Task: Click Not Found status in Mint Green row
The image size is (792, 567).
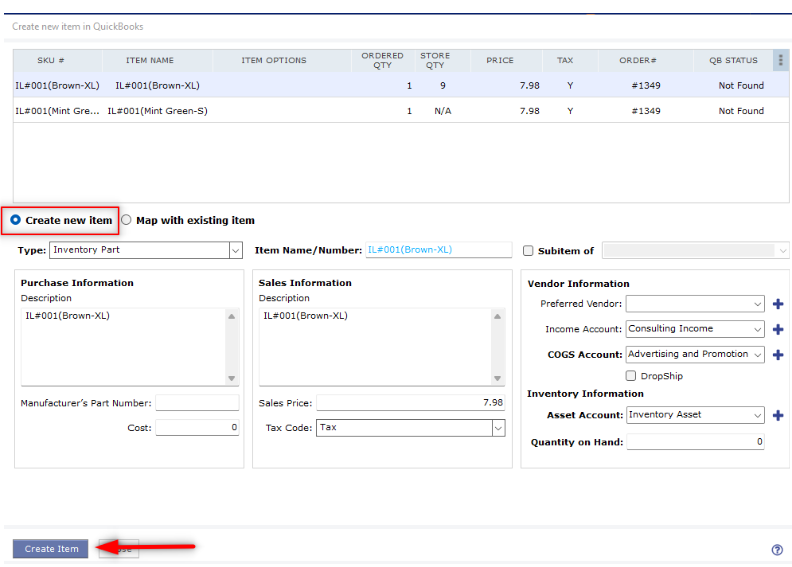Action: 741,111
